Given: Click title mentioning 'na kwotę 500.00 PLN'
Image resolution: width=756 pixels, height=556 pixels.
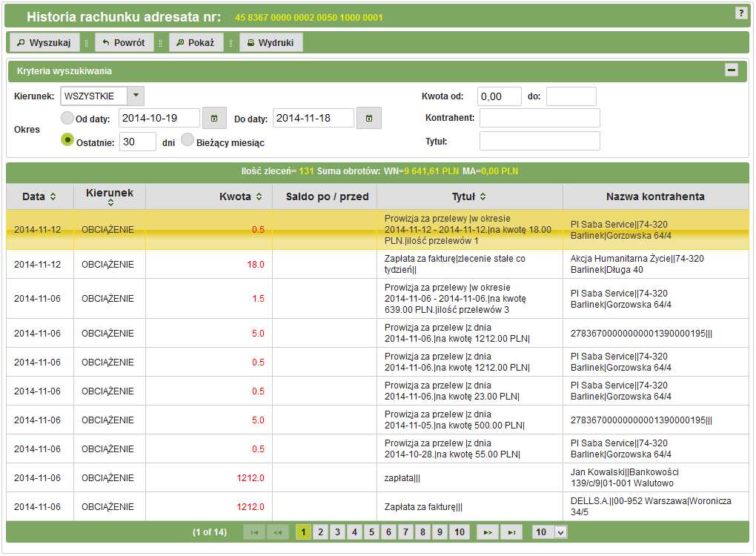Looking at the screenshot, I should click(x=454, y=420).
